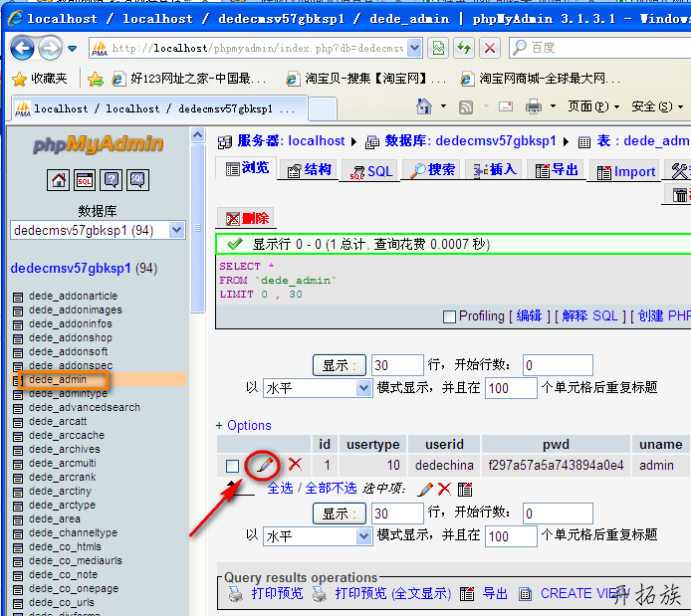Open phpMyAdmin documentation icon
The height and width of the screenshot is (616, 691).
click(112, 180)
